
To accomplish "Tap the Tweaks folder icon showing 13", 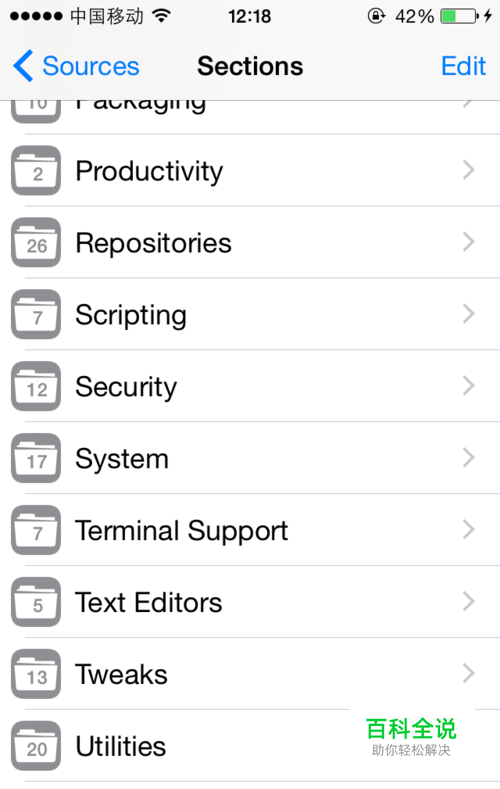I will click(x=36, y=674).
